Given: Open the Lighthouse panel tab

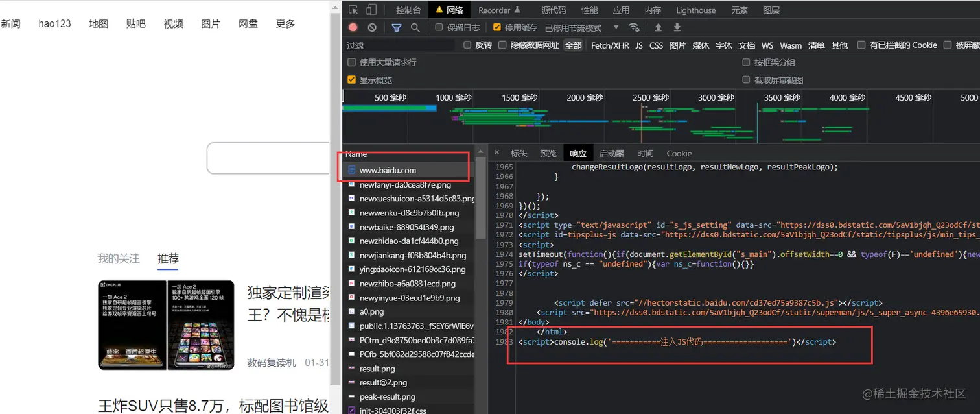Looking at the screenshot, I should pos(695,10).
